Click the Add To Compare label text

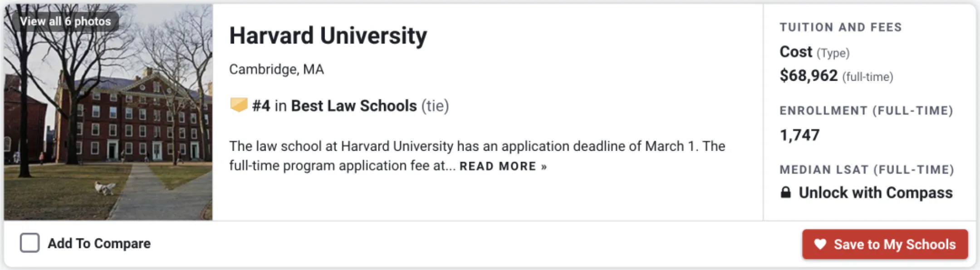point(99,244)
